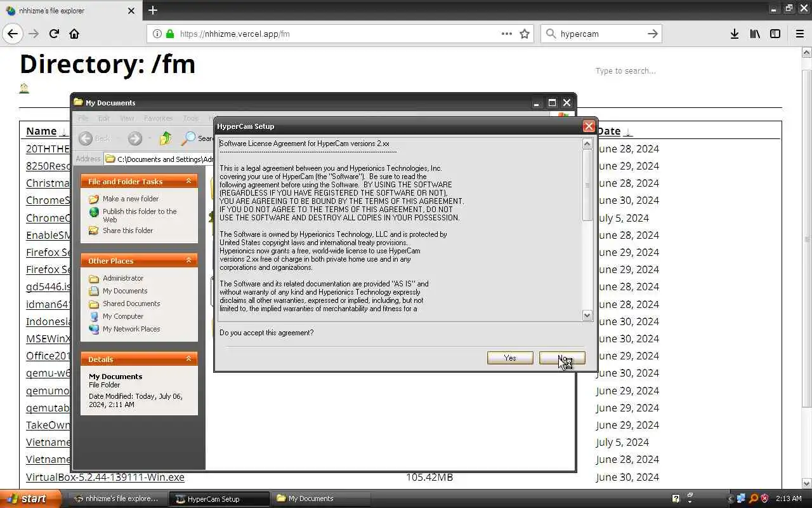This screenshot has height=508, width=812.
Task: Open the Edit menu in My Documents
Action: (x=104, y=118)
